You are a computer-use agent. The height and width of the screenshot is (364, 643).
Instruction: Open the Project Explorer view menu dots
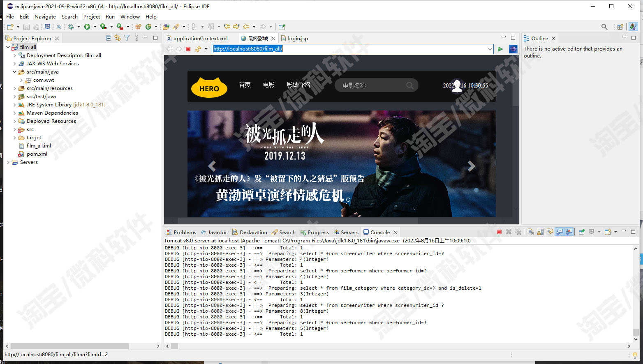pos(136,38)
